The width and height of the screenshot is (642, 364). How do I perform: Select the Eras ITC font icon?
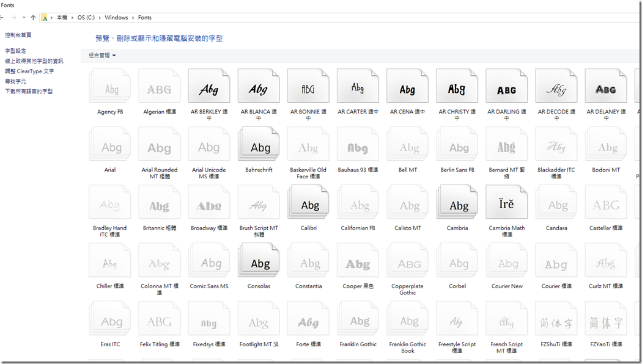(110, 318)
